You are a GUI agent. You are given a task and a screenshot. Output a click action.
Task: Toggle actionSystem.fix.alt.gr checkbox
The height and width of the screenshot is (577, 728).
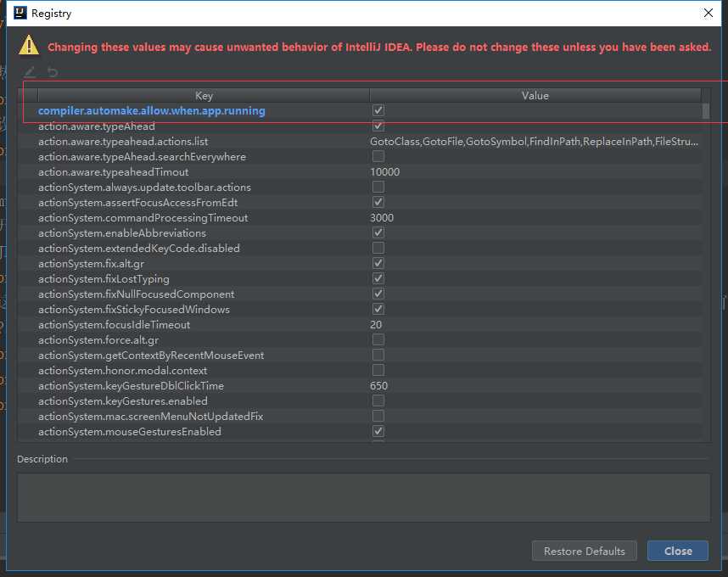378,264
